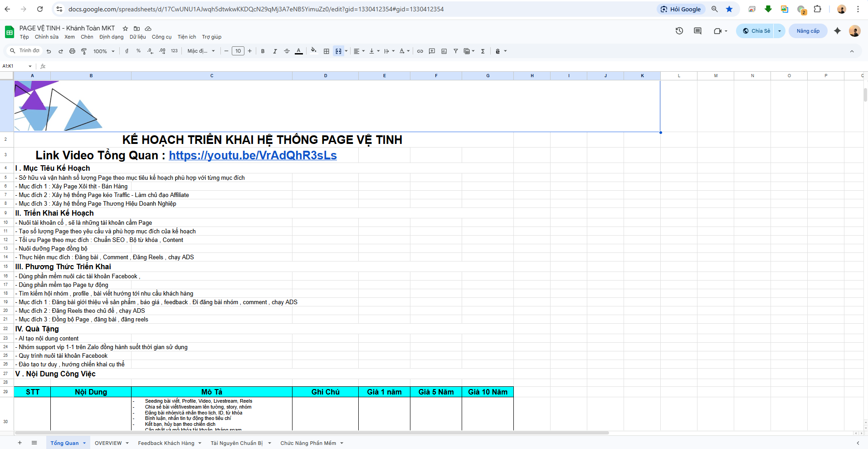Viewport: 868px width, 449px height.
Task: Click the insert chart icon
Action: point(444,51)
